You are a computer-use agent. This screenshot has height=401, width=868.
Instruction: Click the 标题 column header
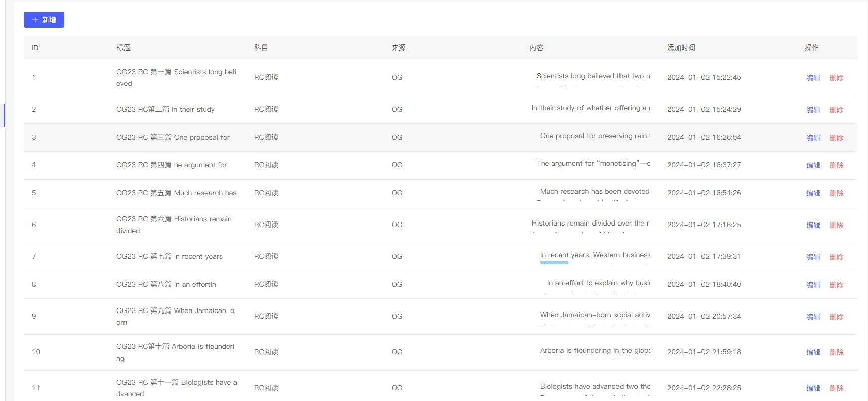click(123, 48)
